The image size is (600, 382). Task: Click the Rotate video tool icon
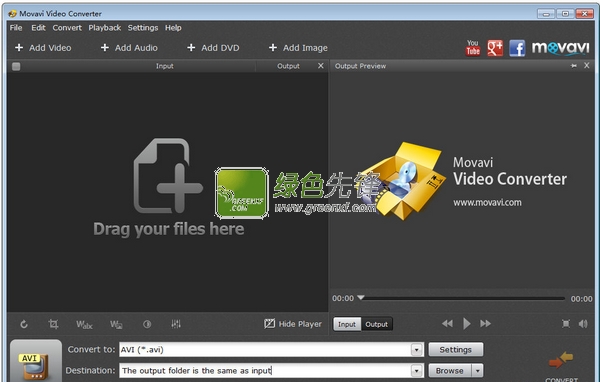[x=24, y=324]
